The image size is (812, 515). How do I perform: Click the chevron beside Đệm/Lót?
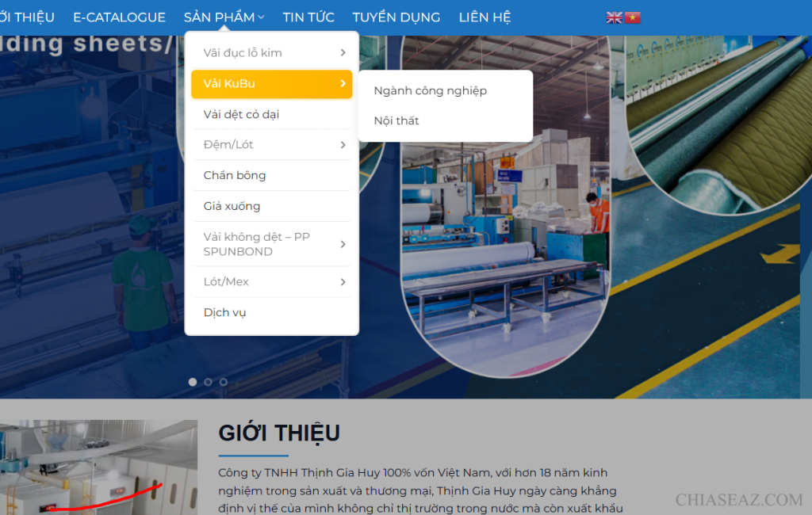click(x=344, y=145)
